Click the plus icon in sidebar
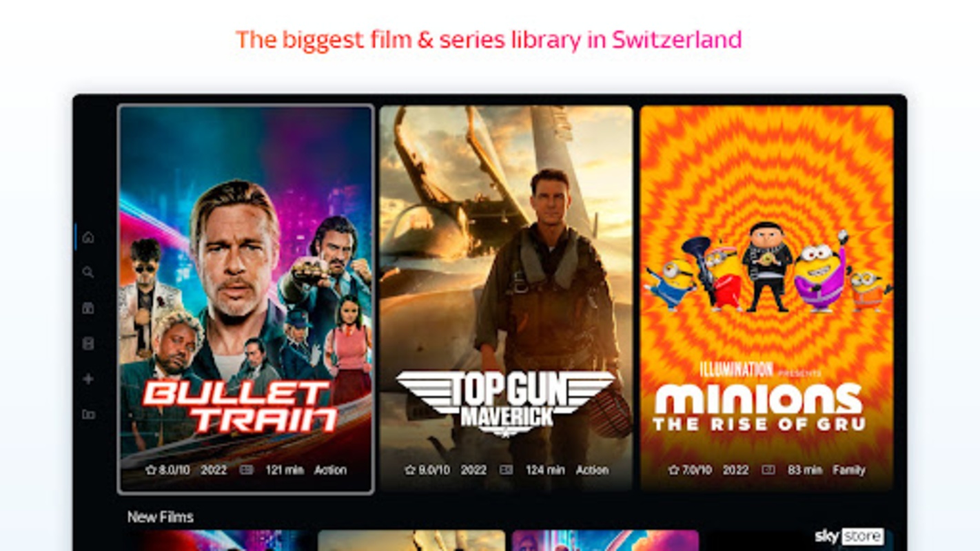980x551 pixels. (x=88, y=379)
